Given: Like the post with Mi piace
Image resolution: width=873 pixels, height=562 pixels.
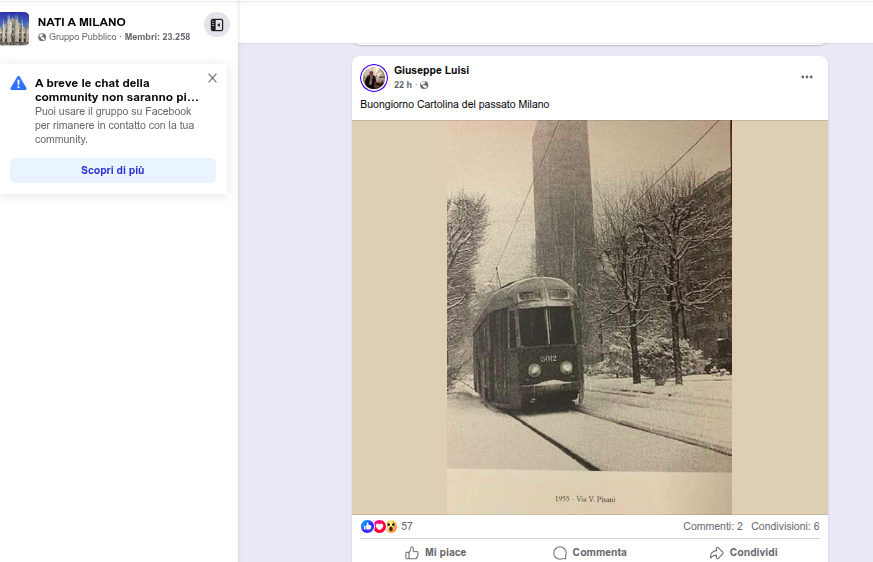Looking at the screenshot, I should click(x=436, y=552).
